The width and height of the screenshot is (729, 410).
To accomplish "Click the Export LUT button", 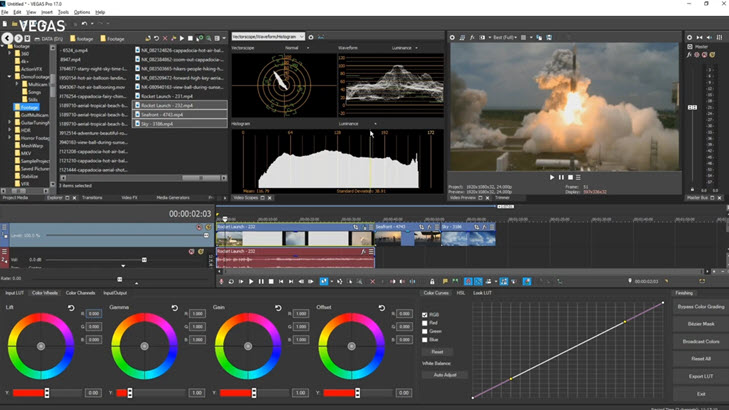I will [701, 376].
